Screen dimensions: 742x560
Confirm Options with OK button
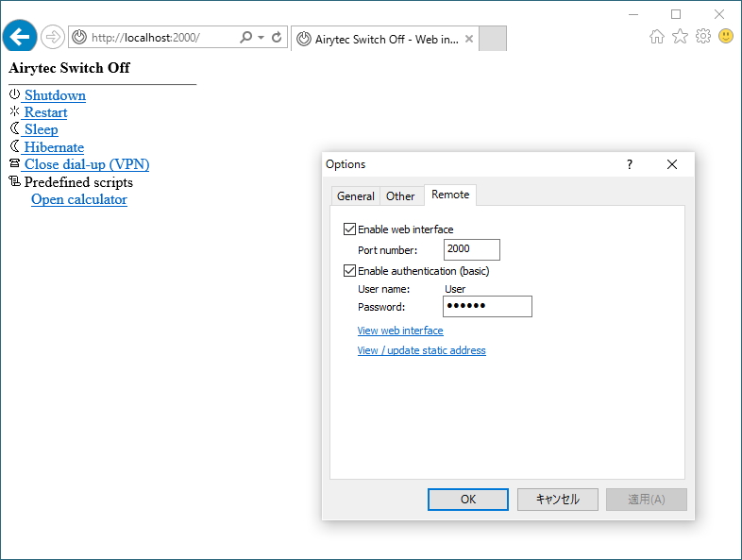pos(468,500)
